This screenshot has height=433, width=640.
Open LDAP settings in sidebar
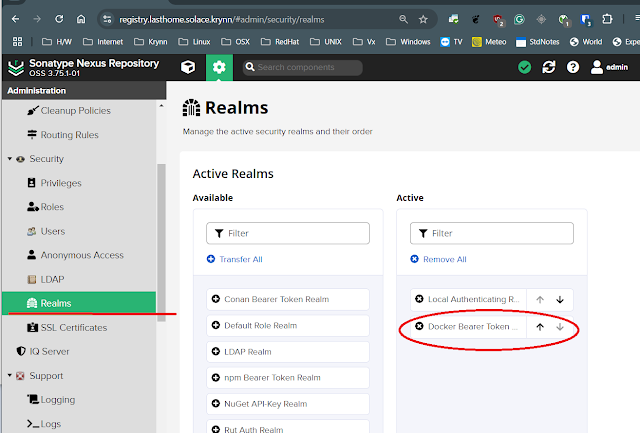click(52, 279)
